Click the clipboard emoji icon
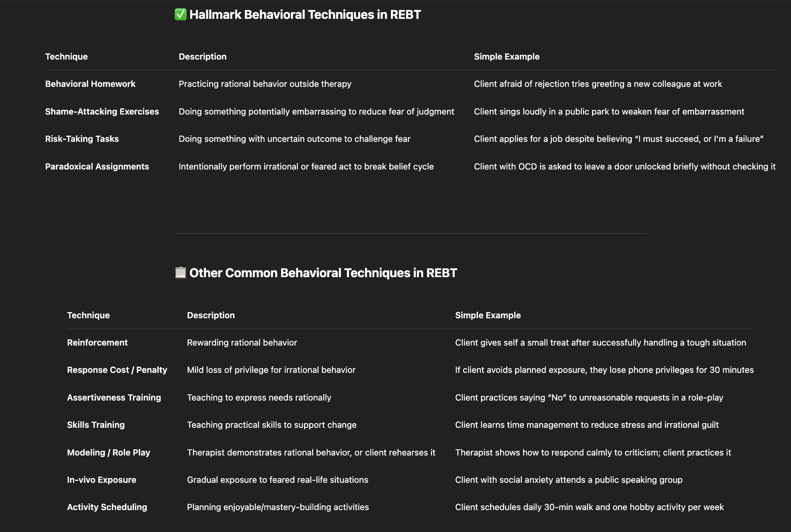Image resolution: width=791 pixels, height=532 pixels. tap(180, 273)
